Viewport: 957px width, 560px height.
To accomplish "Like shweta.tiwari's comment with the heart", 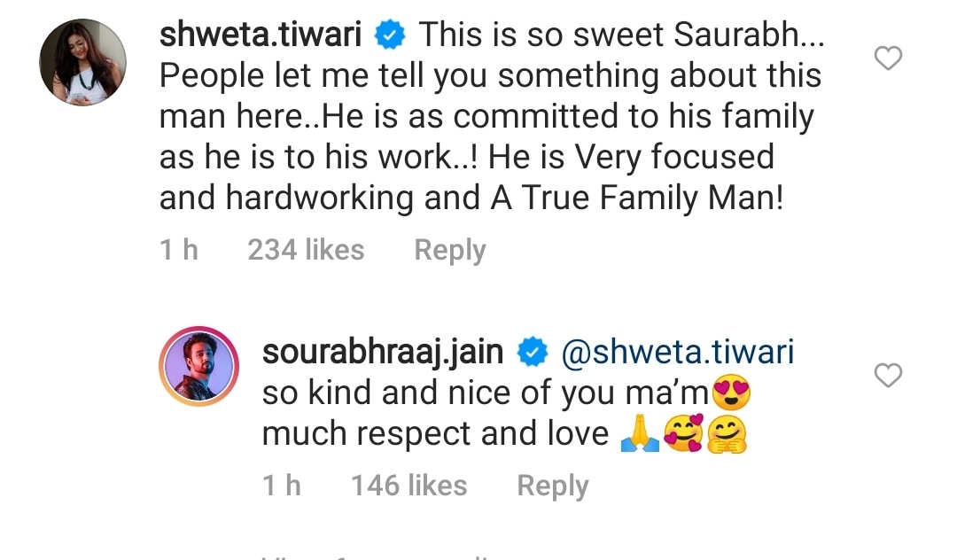I will click(x=888, y=58).
